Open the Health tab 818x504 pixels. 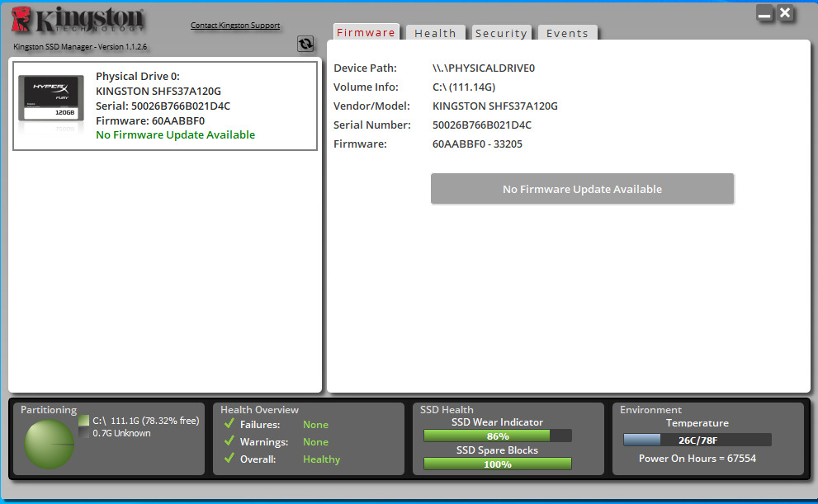click(x=436, y=33)
